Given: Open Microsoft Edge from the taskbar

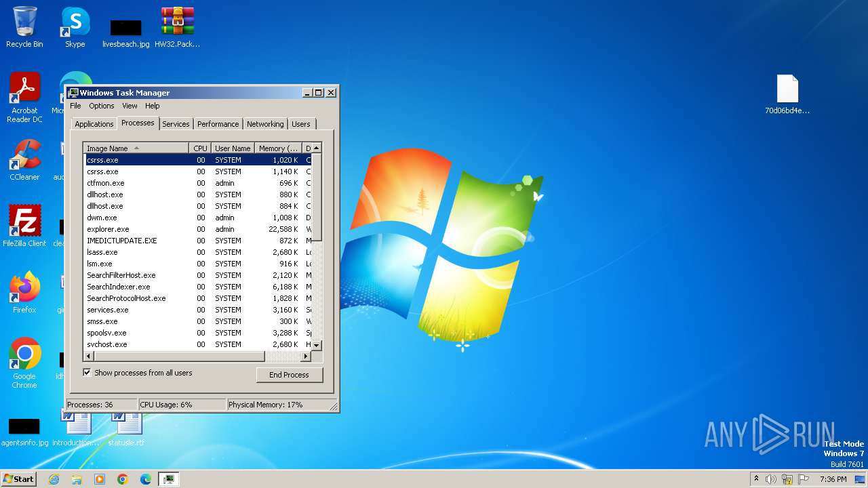Looking at the screenshot, I should point(146,479).
